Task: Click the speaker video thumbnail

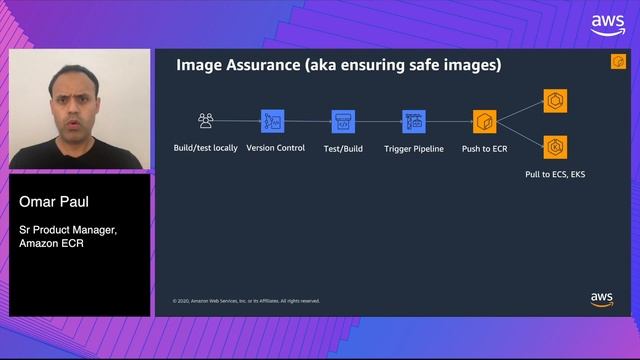Action: coord(80,109)
